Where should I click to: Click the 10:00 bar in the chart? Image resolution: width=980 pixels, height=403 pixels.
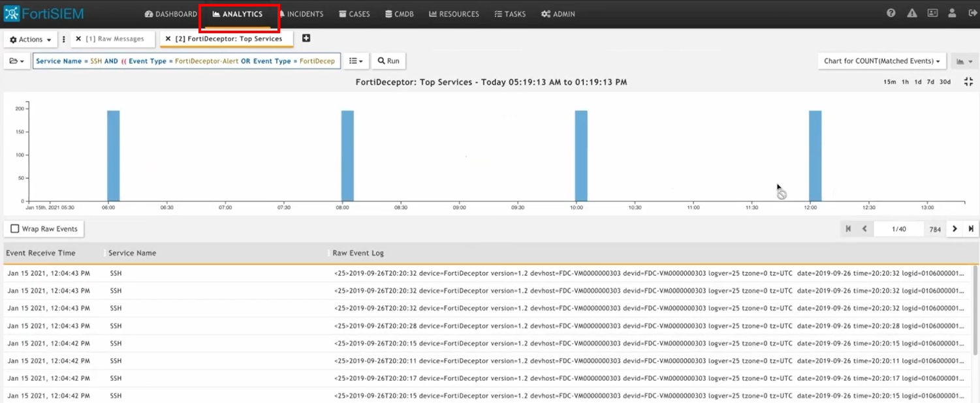(x=581, y=155)
